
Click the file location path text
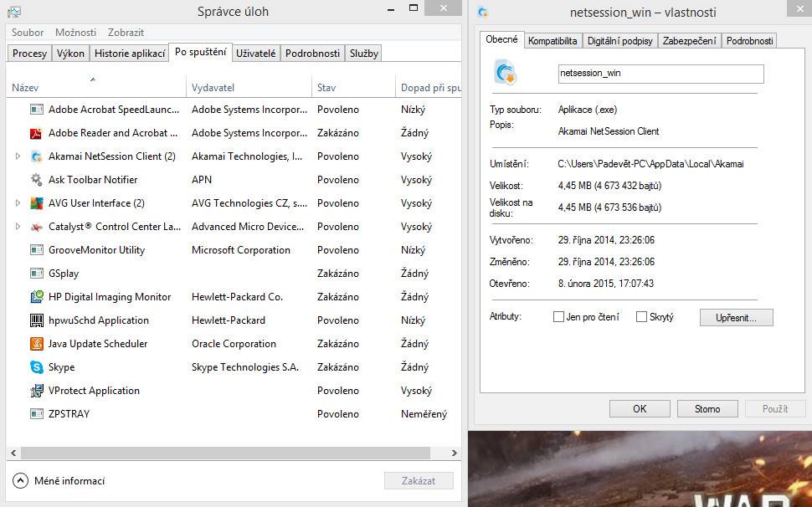[651, 164]
